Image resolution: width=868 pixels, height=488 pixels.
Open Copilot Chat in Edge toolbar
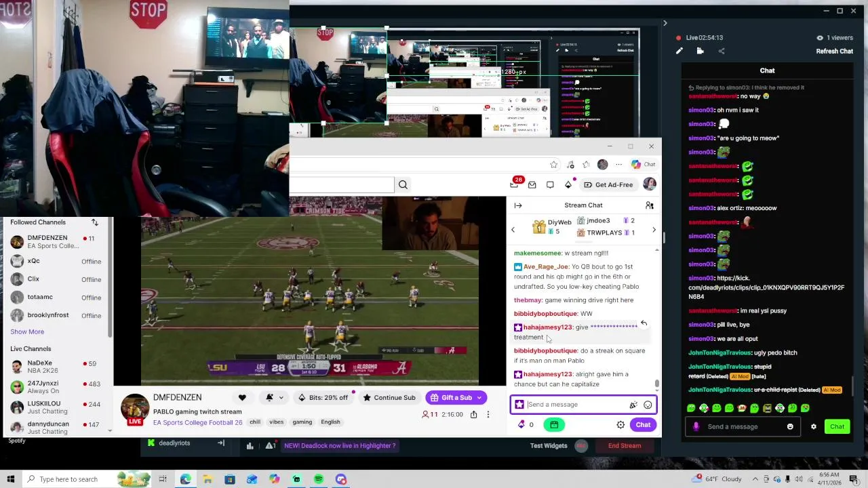643,165
